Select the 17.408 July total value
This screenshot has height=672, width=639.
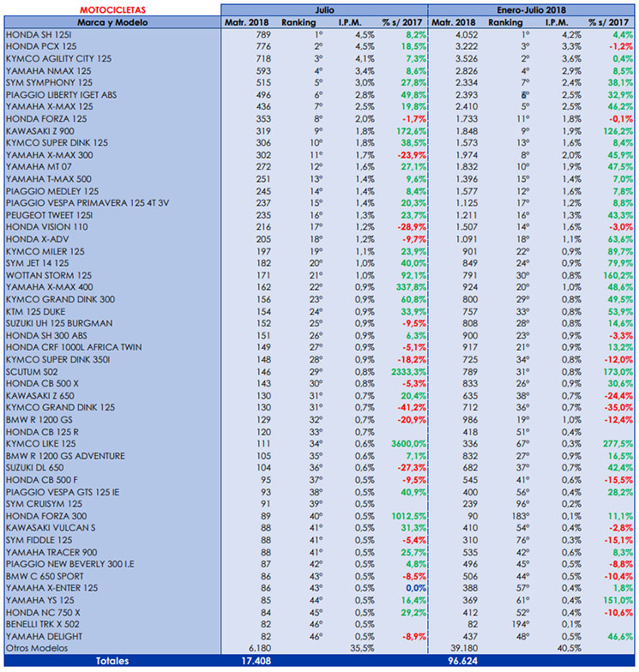(256, 661)
